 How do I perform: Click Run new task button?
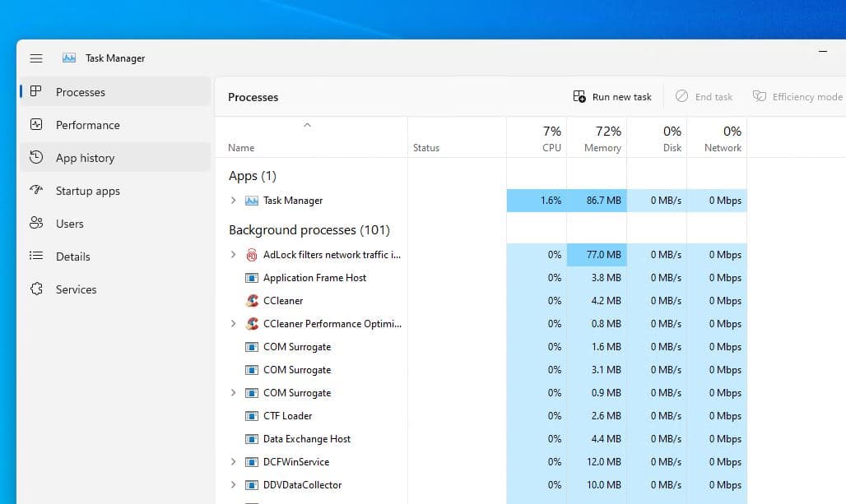pyautogui.click(x=612, y=96)
